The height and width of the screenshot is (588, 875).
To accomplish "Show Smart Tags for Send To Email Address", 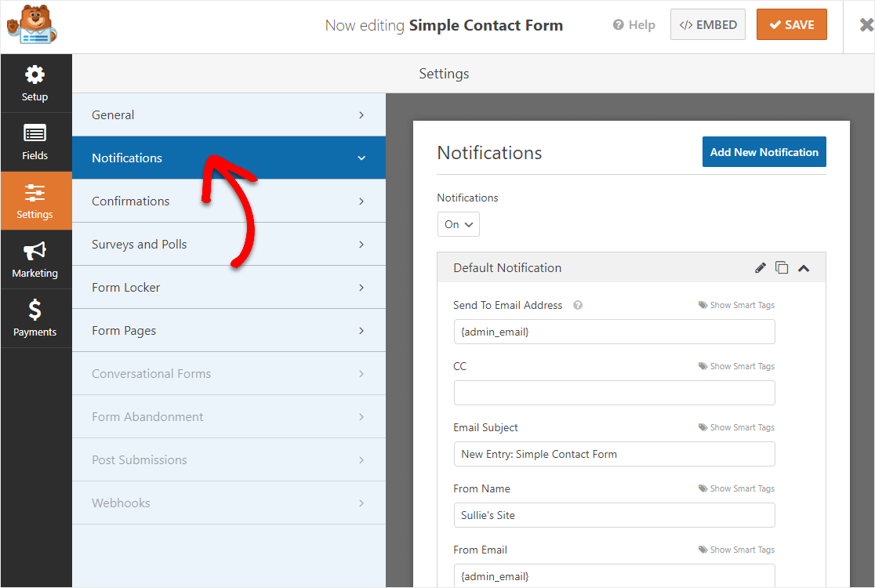I will (x=736, y=305).
